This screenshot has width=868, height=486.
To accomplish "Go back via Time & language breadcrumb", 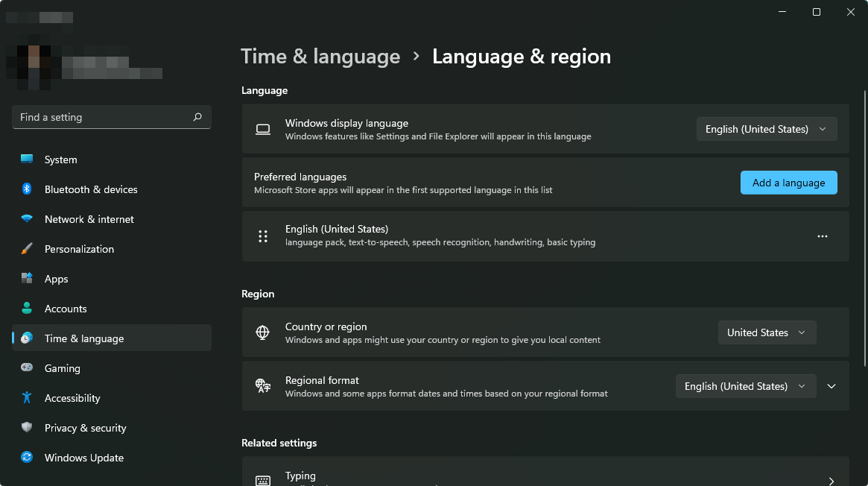I will tap(320, 57).
